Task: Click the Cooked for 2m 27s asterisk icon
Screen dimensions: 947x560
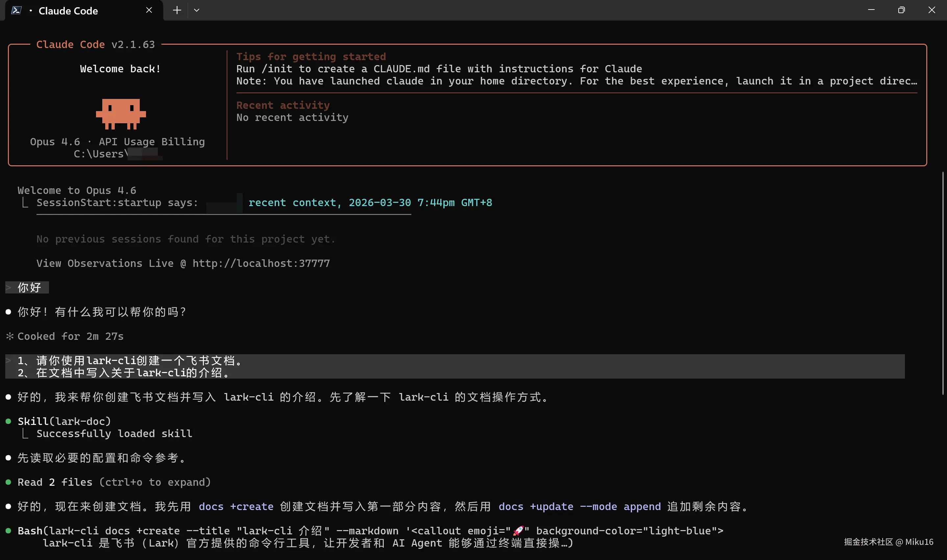Action: 10,336
